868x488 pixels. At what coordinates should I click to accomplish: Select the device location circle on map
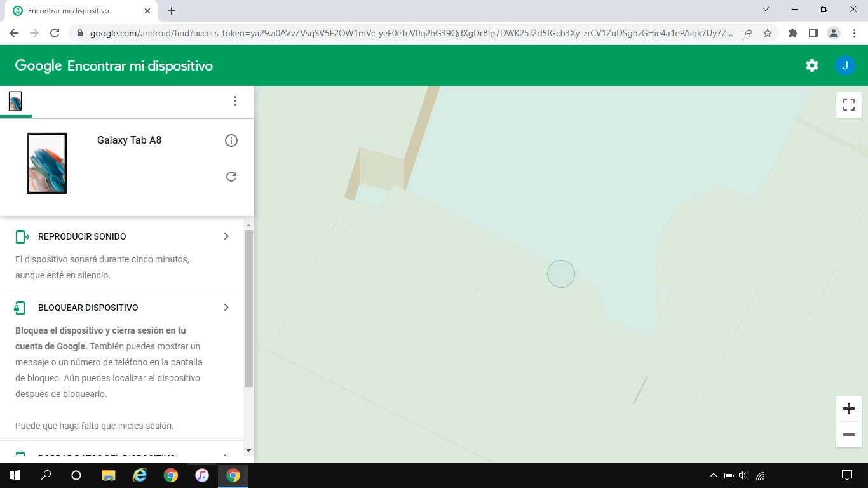(560, 273)
